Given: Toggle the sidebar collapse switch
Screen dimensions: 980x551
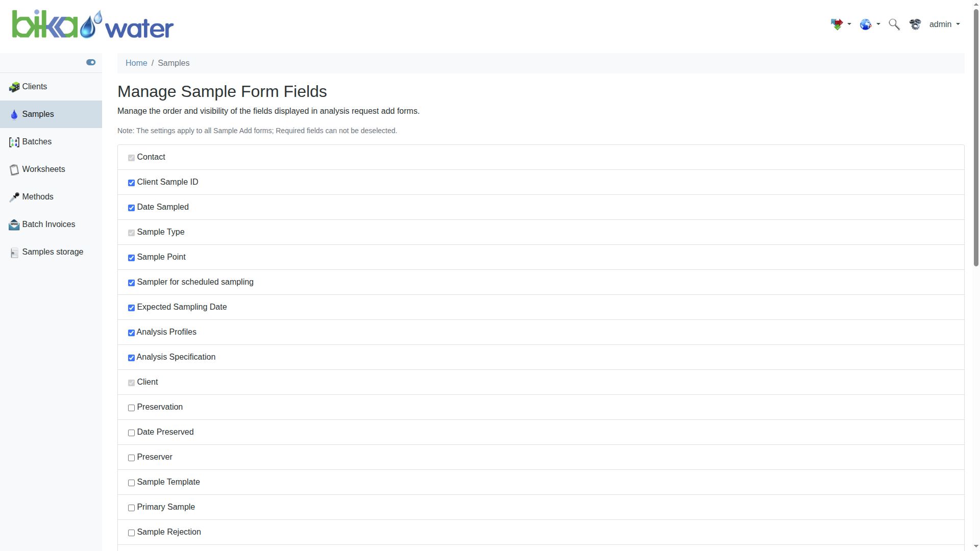Looking at the screenshot, I should point(91,62).
